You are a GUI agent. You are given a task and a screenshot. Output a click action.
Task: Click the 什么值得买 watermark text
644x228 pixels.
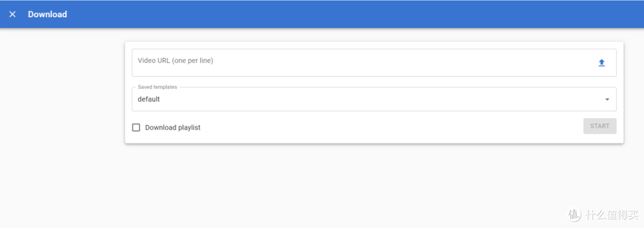[612, 214]
